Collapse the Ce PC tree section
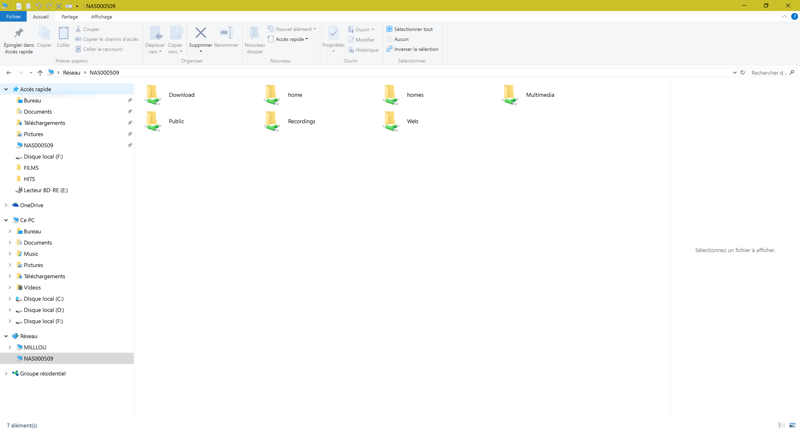The image size is (800, 431). (6, 220)
